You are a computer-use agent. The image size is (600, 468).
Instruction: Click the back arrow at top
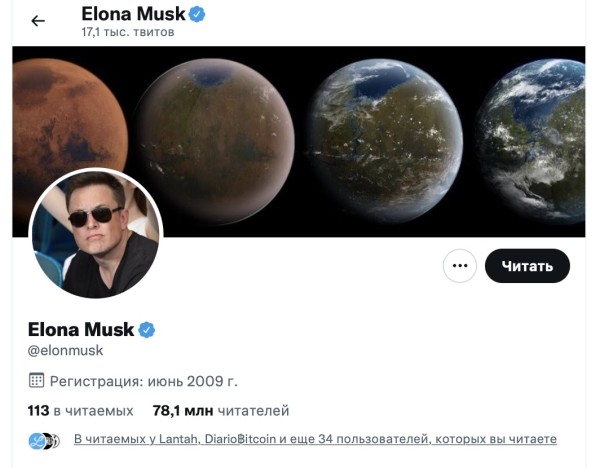point(38,20)
